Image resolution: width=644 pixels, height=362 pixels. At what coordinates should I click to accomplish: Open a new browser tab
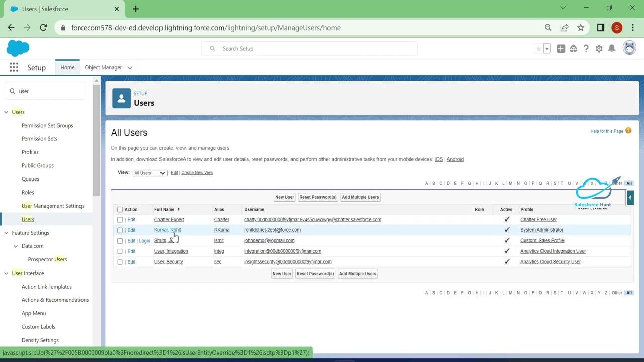(136, 9)
